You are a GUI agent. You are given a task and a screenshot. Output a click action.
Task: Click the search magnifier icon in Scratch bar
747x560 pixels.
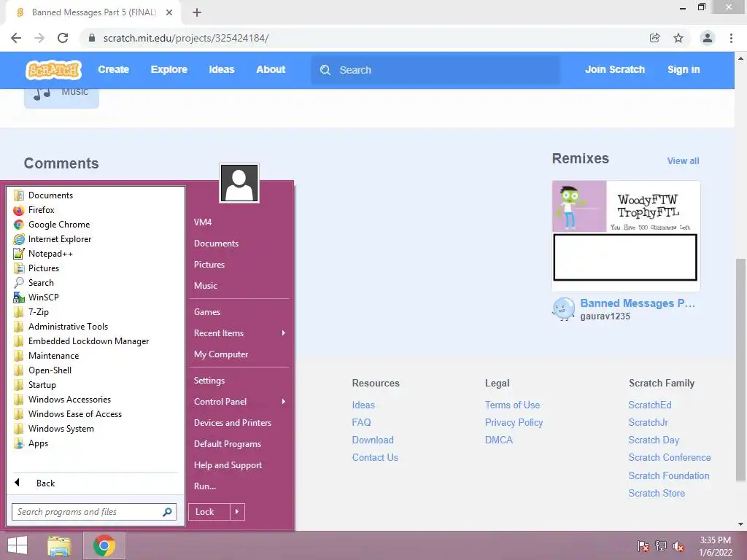325,70
